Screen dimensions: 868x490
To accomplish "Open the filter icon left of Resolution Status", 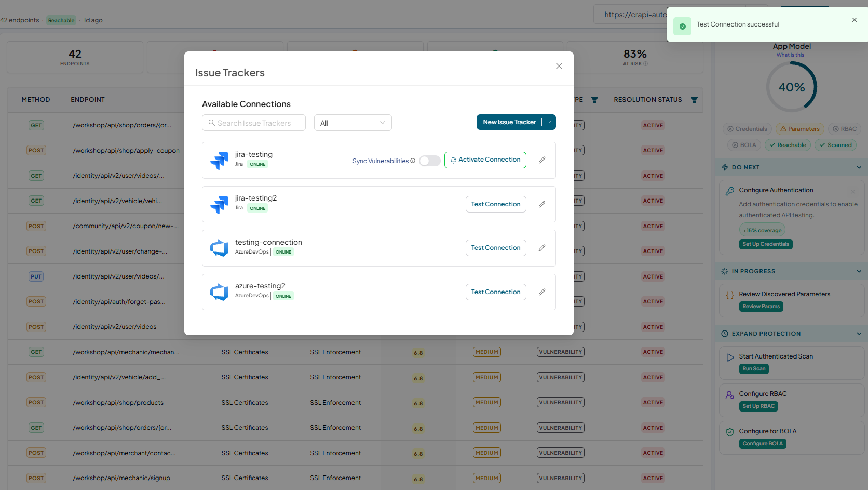I will [595, 100].
